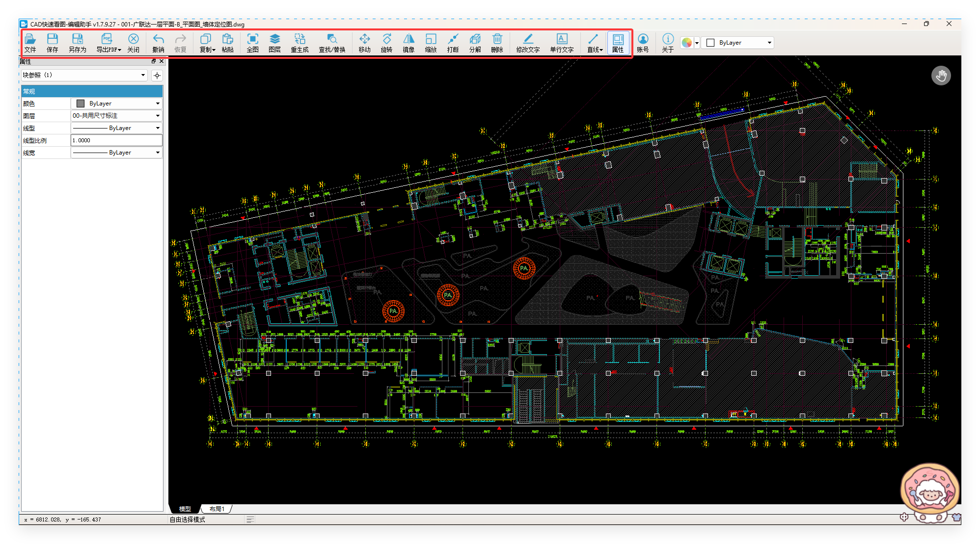Screen dimensions: 980x544
Task: Click 自由选择模式 in status bar
Action: pos(188,519)
